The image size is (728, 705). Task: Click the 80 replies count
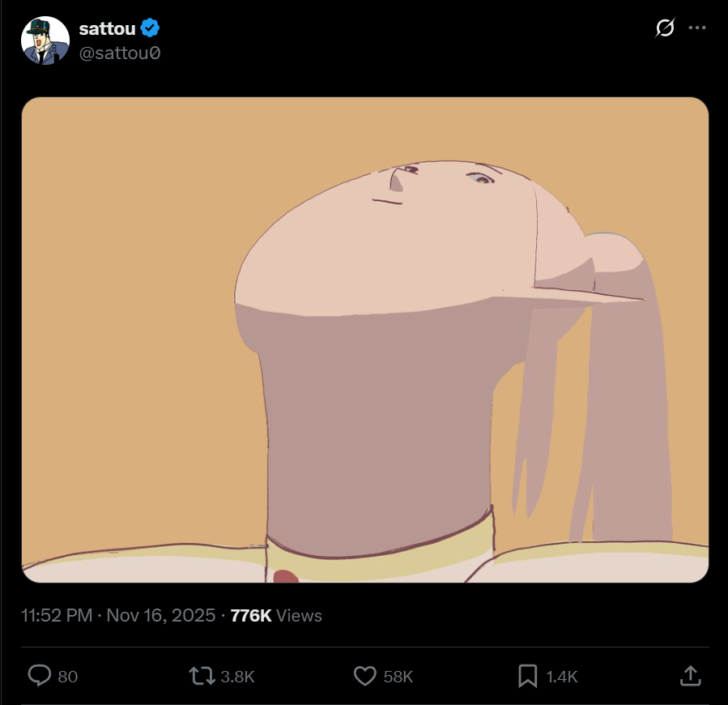click(x=68, y=677)
